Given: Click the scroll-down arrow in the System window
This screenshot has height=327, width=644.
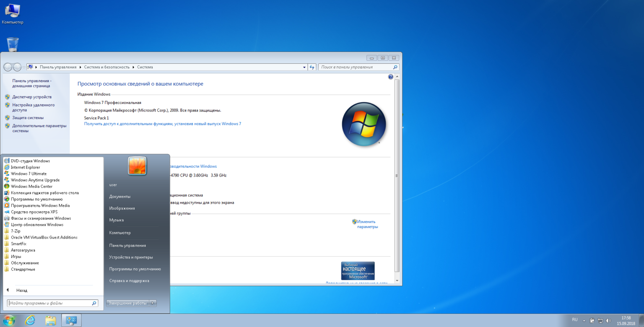Looking at the screenshot, I should (397, 280).
